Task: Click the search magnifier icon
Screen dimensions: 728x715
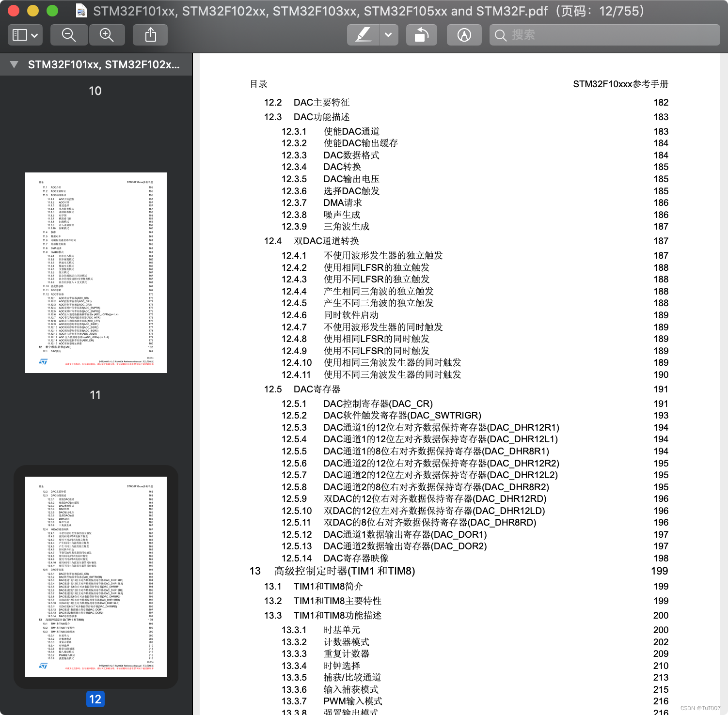Action: coord(500,35)
